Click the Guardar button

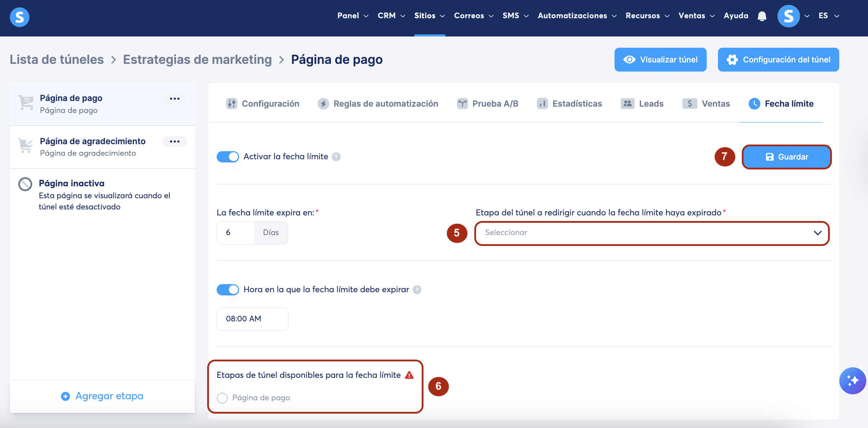(x=787, y=157)
